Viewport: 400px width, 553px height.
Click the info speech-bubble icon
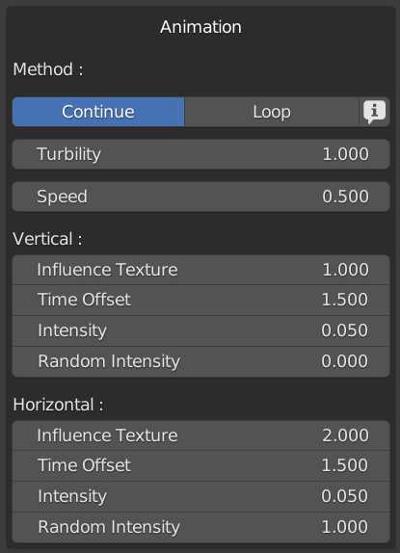pos(375,112)
